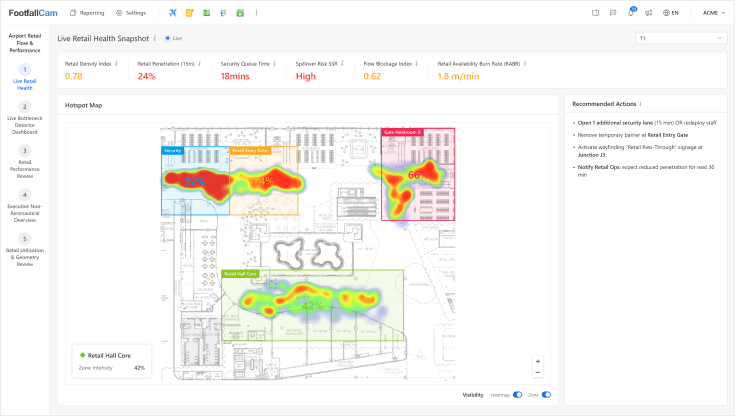735x416 pixels.
Task: Select the Retail Hall Core zone label
Action: tap(240, 273)
